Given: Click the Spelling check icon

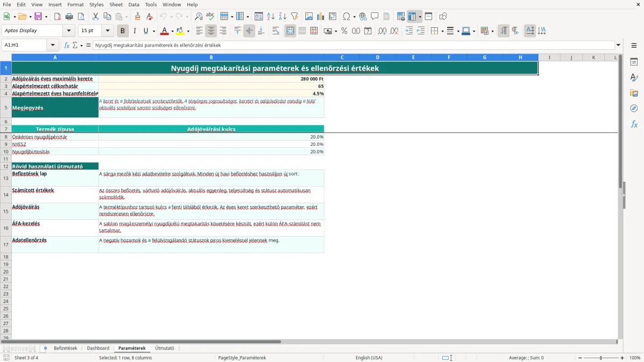Looking at the screenshot, I should [x=210, y=17].
